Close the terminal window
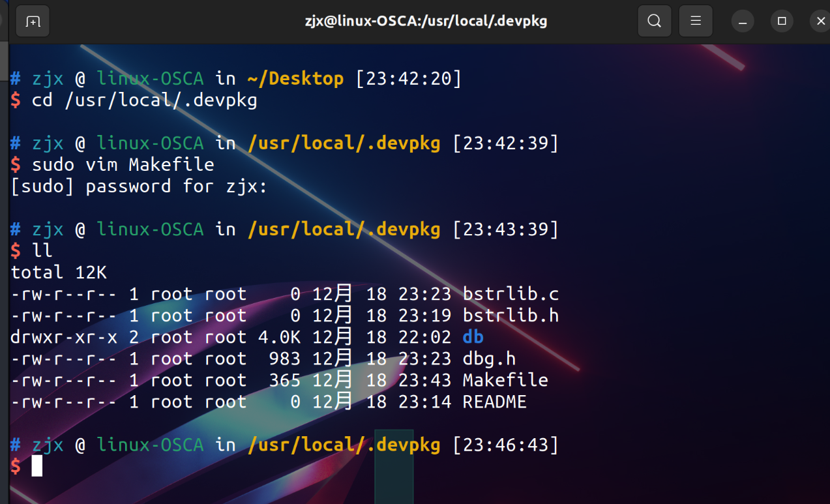830x504 pixels. pyautogui.click(x=820, y=22)
